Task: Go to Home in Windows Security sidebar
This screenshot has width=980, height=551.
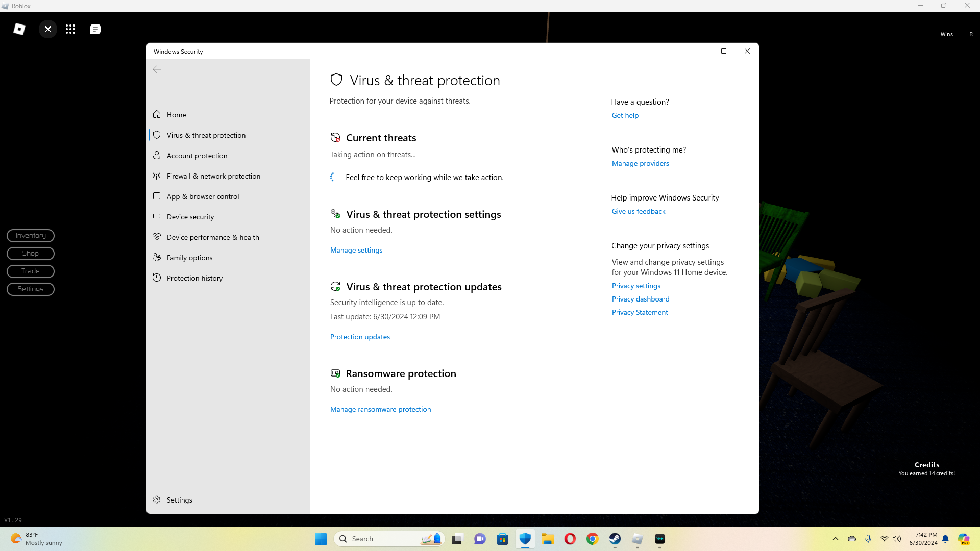Action: pos(228,115)
